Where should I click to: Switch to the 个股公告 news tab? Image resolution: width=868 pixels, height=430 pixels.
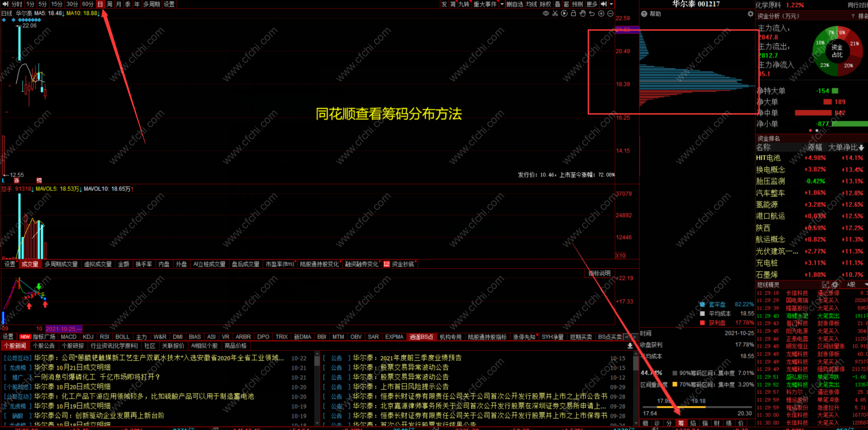click(44, 346)
